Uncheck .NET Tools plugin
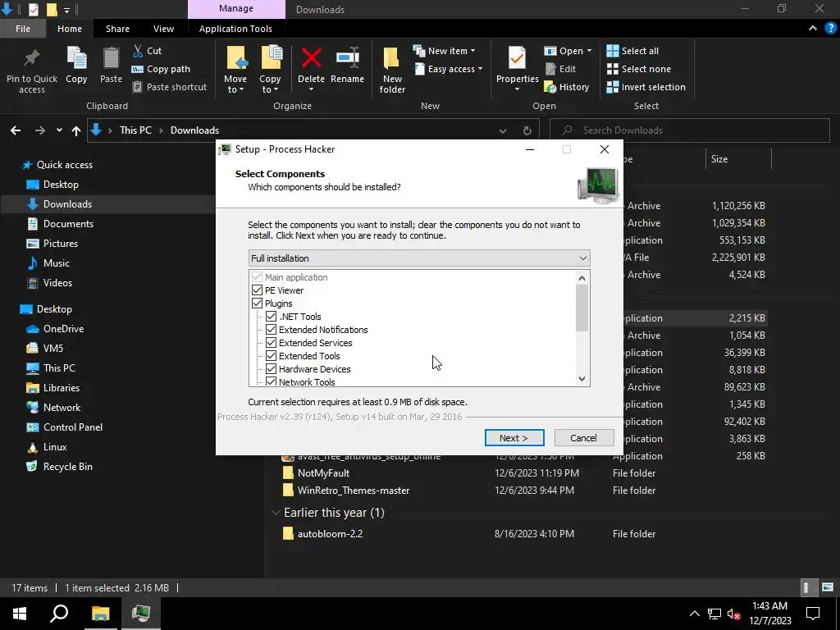840x630 pixels. point(271,317)
